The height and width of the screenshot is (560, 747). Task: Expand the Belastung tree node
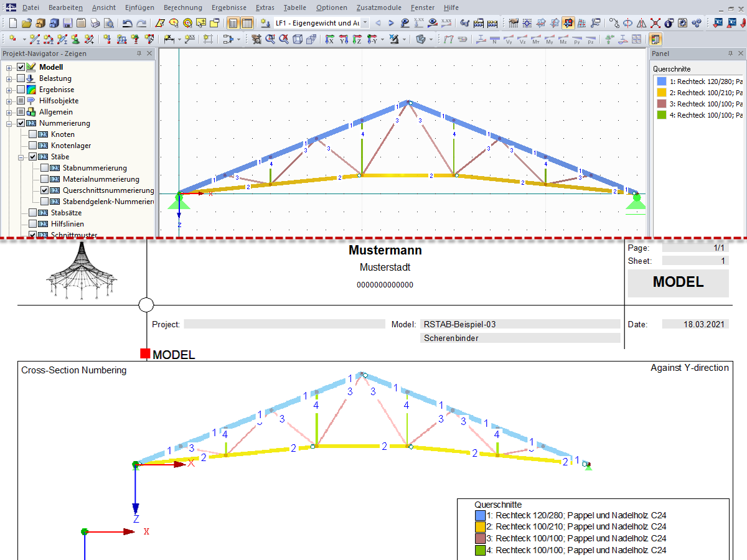(9, 78)
